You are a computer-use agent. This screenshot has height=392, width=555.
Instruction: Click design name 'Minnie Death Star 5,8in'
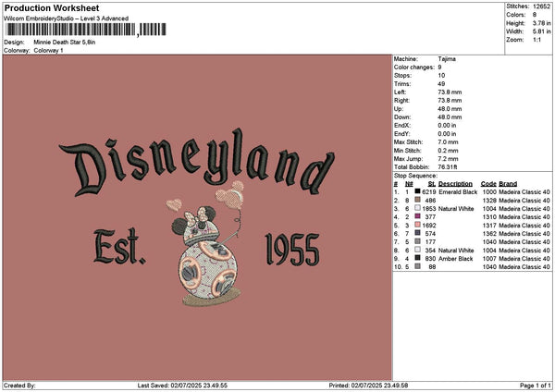(x=65, y=43)
